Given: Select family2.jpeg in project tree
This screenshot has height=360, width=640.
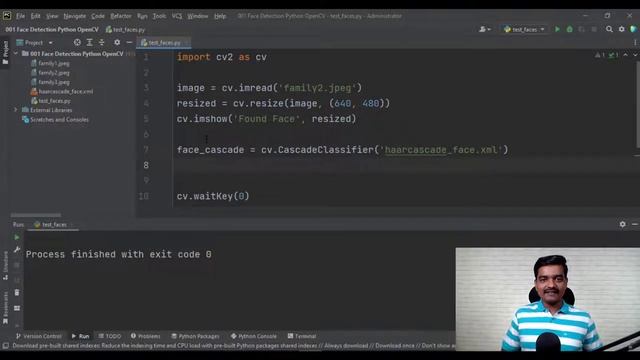Looking at the screenshot, I should coord(50,73).
